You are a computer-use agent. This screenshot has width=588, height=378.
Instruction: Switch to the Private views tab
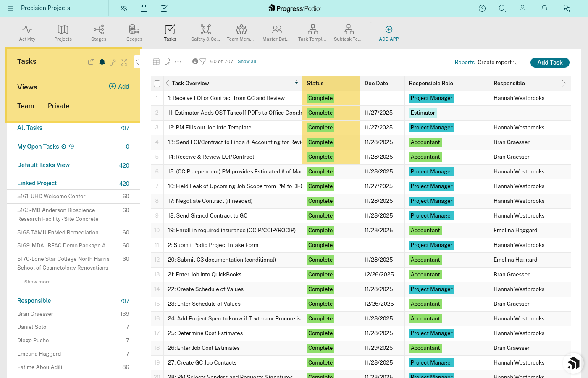pyautogui.click(x=58, y=106)
